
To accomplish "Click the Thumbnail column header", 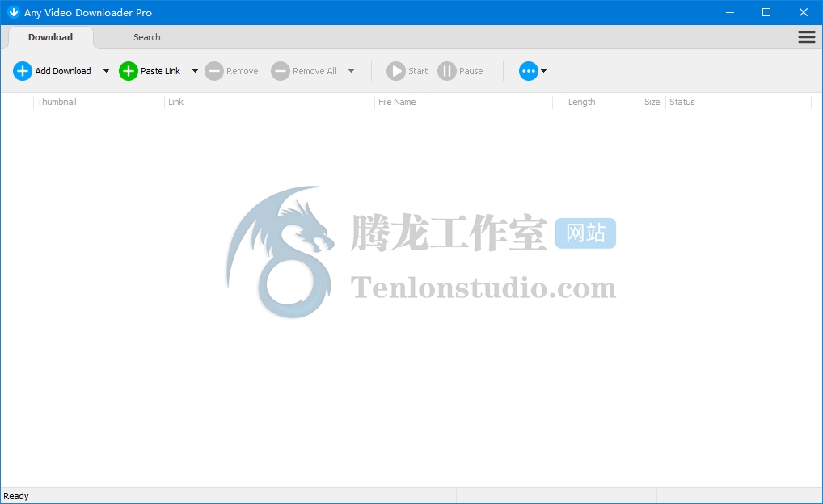I will (x=99, y=102).
